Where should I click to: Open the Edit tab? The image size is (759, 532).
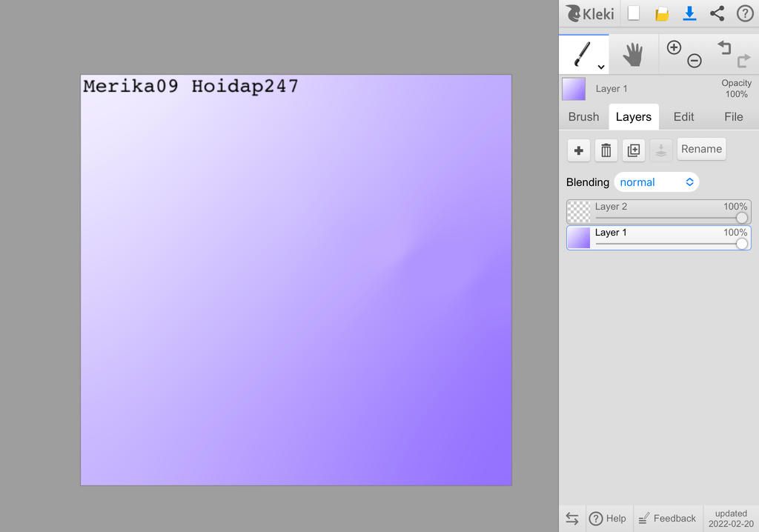(683, 116)
